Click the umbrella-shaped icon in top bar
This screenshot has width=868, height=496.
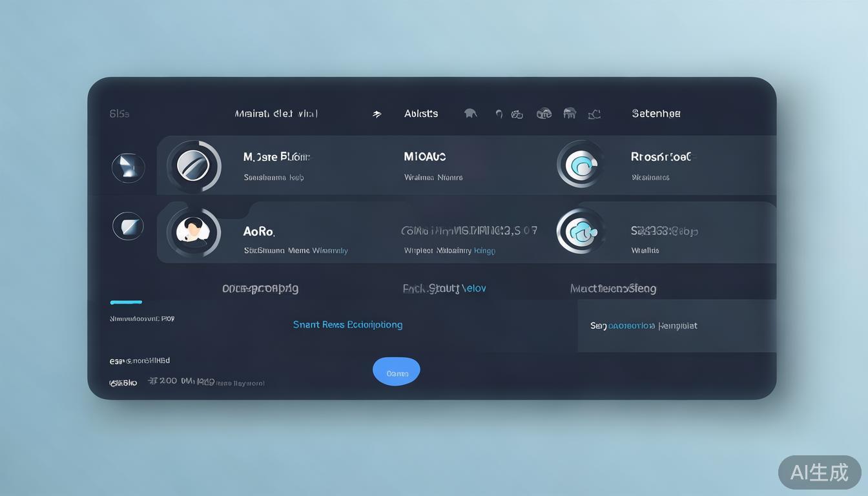pos(470,114)
